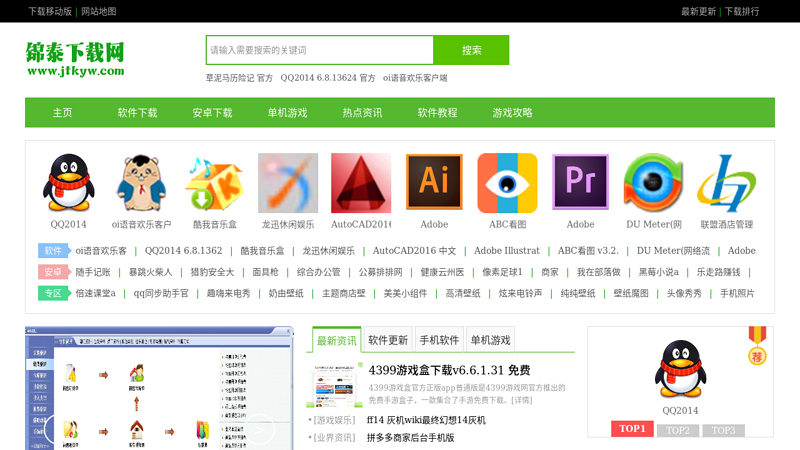Switch to the 手机软件 tab
Viewport: 800px width, 450px height.
439,340
